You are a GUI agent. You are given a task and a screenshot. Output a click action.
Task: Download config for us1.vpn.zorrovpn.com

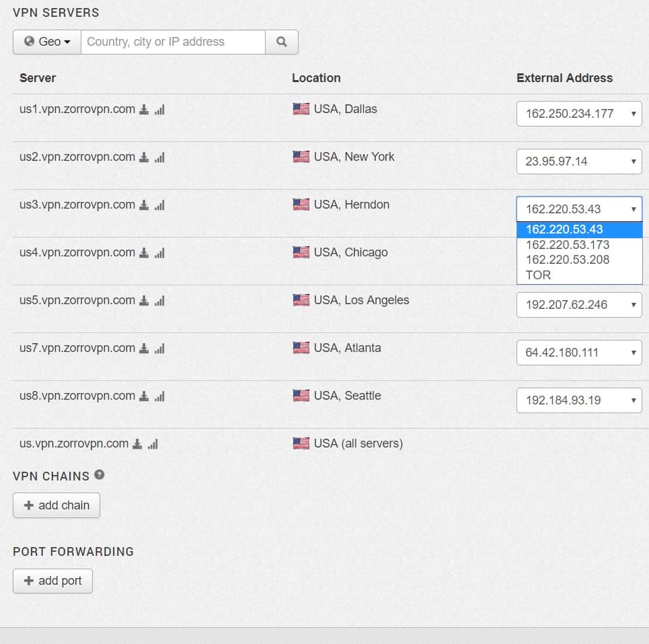144,110
